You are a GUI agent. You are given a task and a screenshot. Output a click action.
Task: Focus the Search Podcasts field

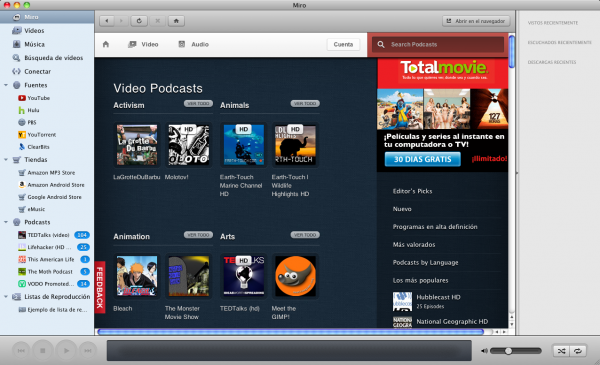click(438, 44)
